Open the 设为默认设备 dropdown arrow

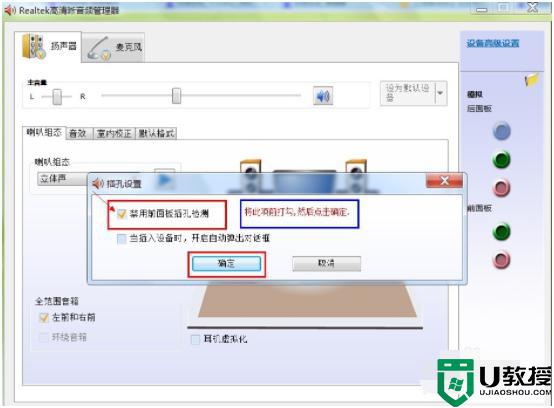[x=441, y=93]
